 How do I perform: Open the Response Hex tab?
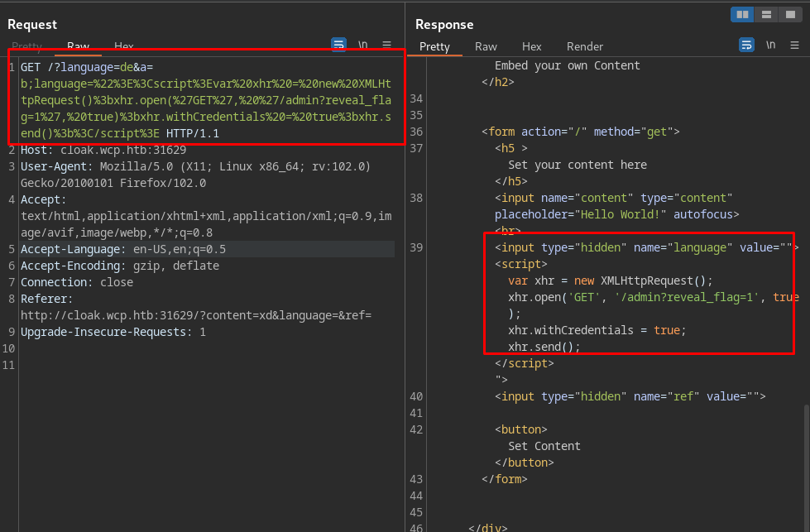(531, 46)
